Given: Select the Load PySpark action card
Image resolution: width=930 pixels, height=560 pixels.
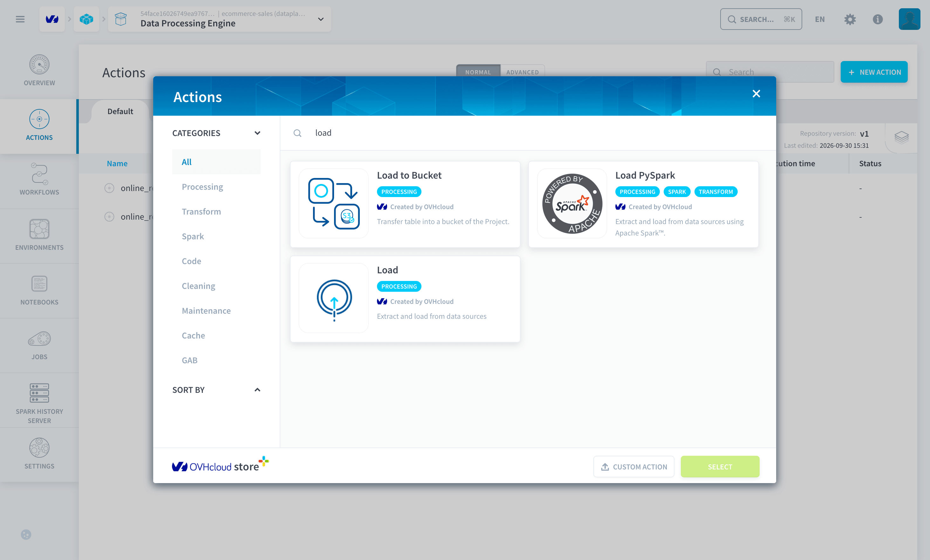Looking at the screenshot, I should 643,204.
